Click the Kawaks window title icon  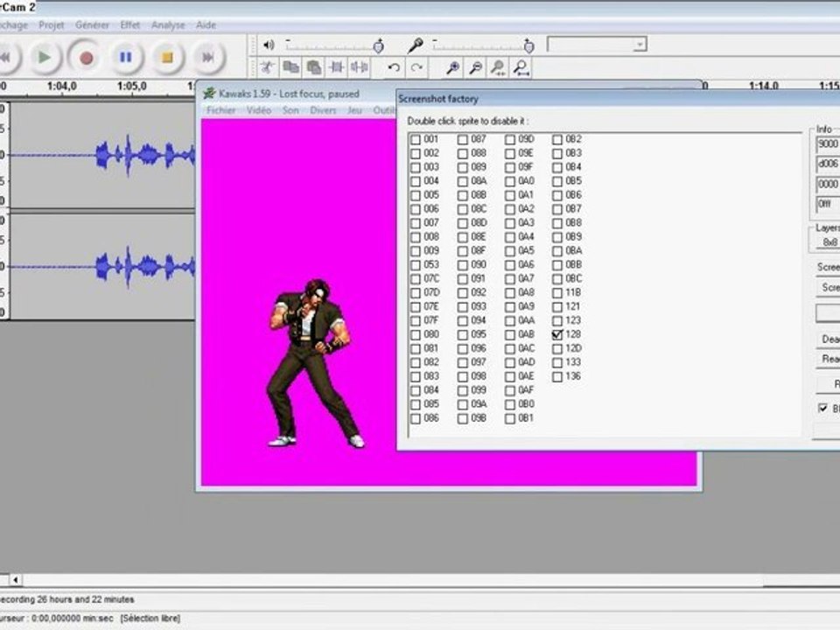click(209, 94)
